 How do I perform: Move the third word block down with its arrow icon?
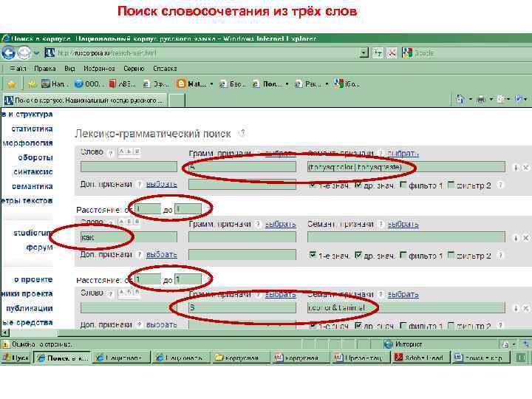point(516,308)
